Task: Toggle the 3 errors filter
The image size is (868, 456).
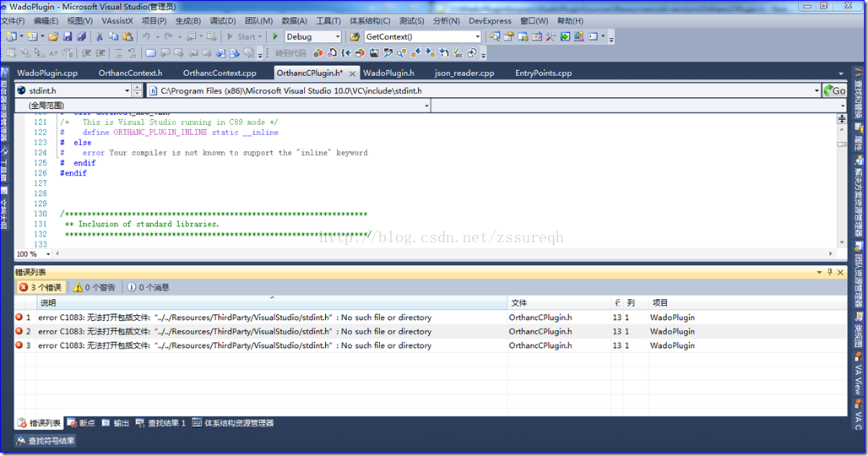Action: coord(41,287)
